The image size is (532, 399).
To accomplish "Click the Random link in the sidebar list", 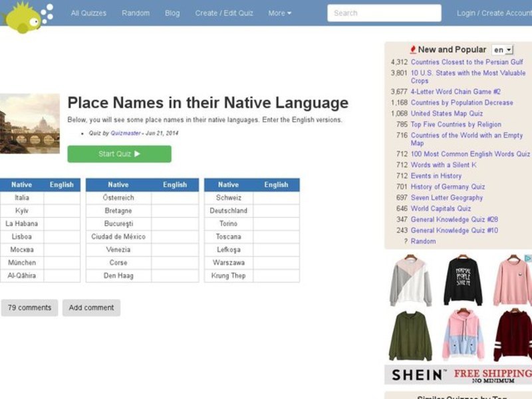I will (x=424, y=240).
